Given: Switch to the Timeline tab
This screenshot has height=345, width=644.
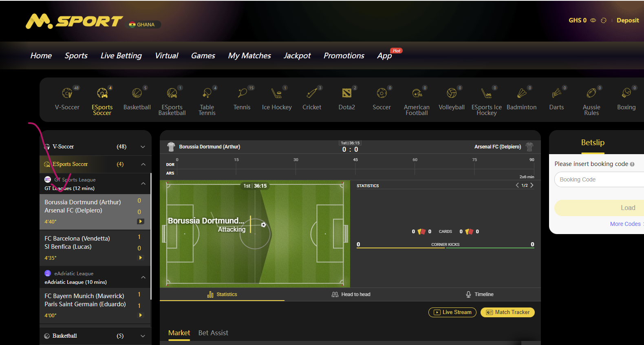Looking at the screenshot, I should [480, 294].
